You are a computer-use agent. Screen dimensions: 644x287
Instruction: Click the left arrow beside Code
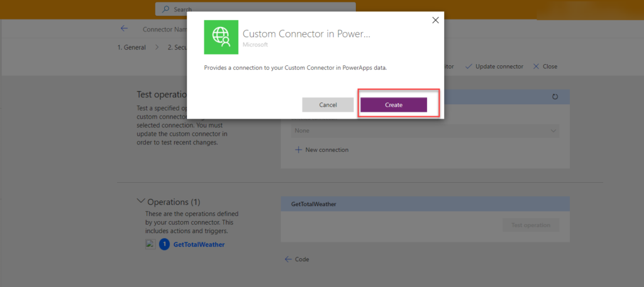288,259
